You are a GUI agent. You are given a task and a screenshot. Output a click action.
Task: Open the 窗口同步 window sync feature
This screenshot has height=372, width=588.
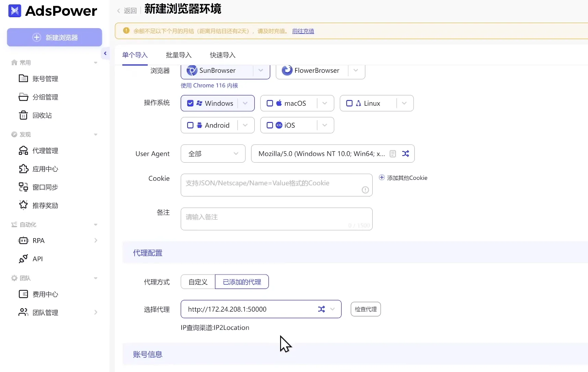[x=44, y=187]
